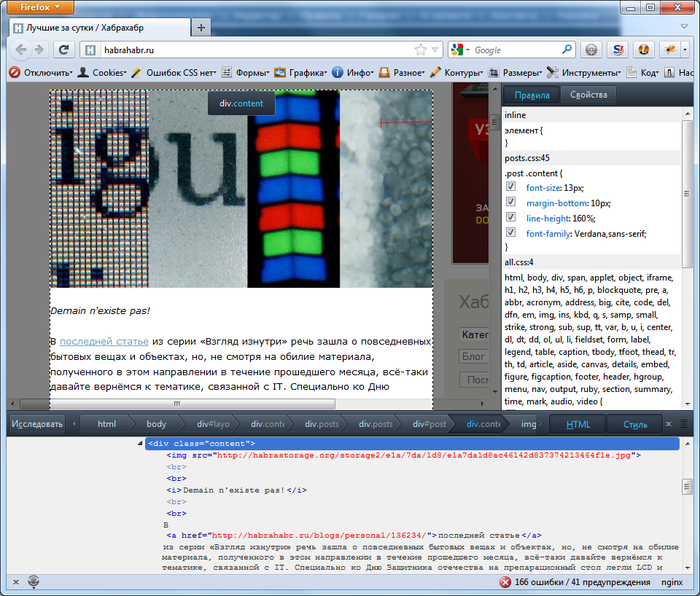The height and width of the screenshot is (596, 700).
Task: Reload the page with the refresh icon
Action: click(64, 50)
